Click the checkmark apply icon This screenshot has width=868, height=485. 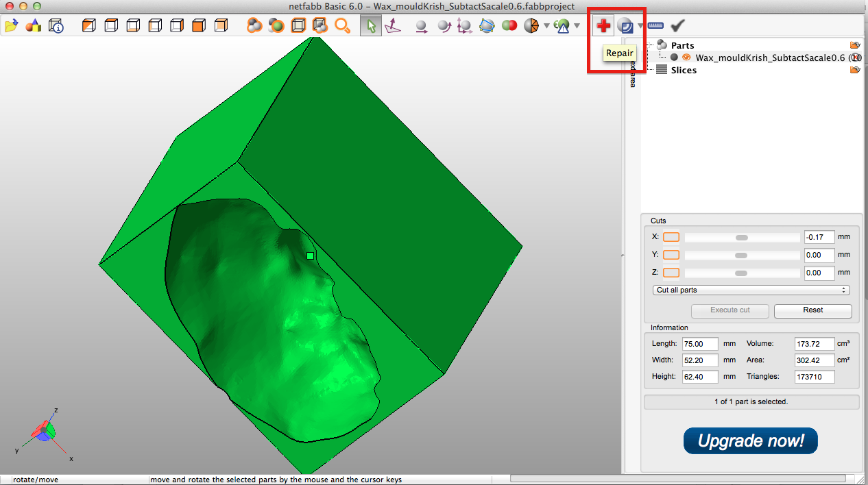[678, 25]
